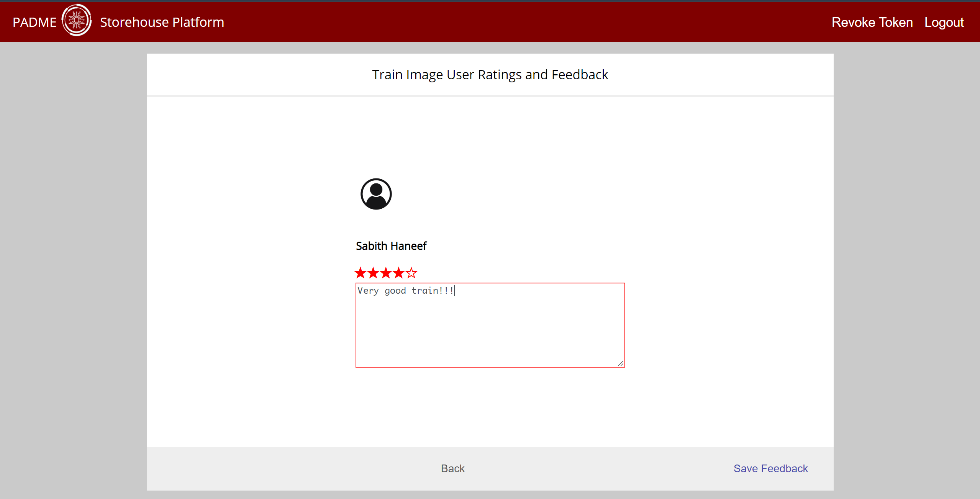Click the PADME brand text
The width and height of the screenshot is (980, 499).
tap(34, 22)
